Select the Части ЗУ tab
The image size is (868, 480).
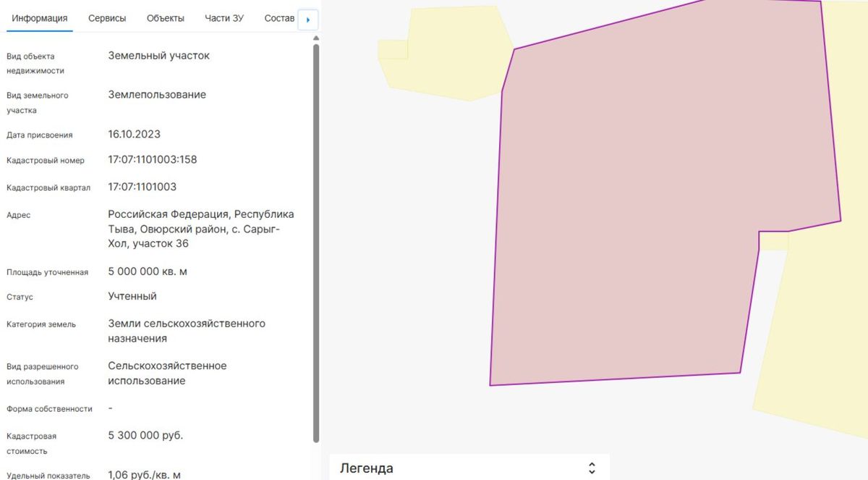click(x=224, y=18)
